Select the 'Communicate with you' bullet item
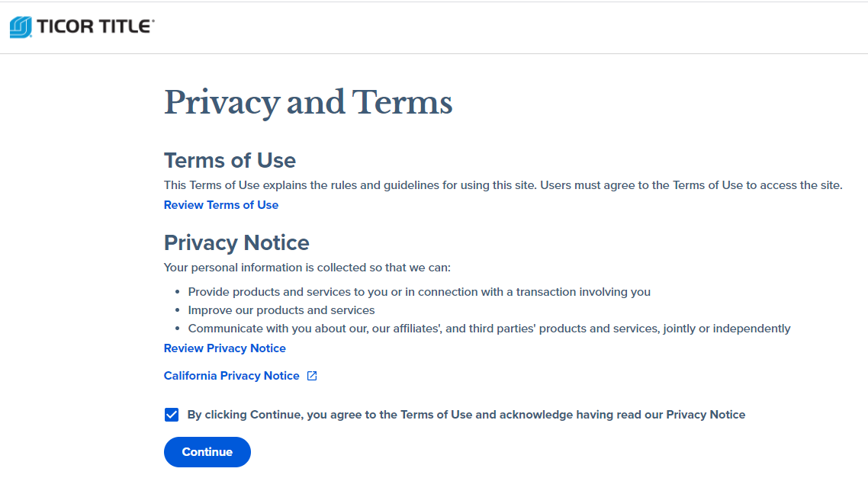 490,329
